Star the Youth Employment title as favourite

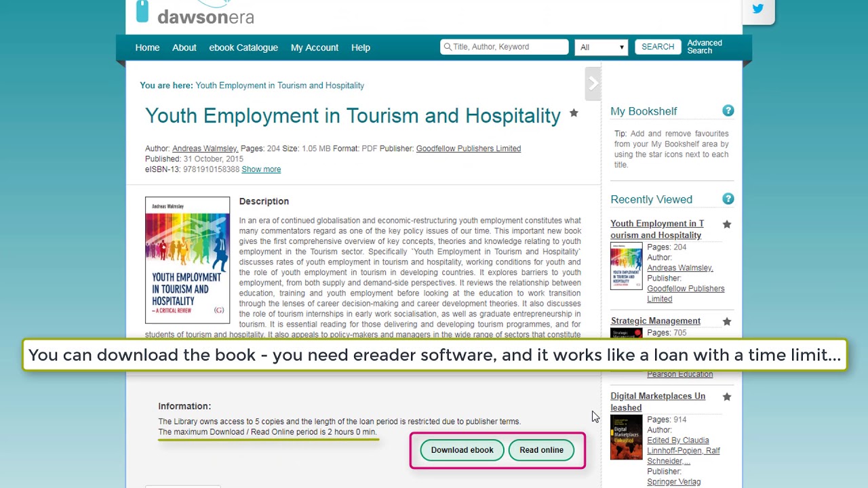coord(574,113)
